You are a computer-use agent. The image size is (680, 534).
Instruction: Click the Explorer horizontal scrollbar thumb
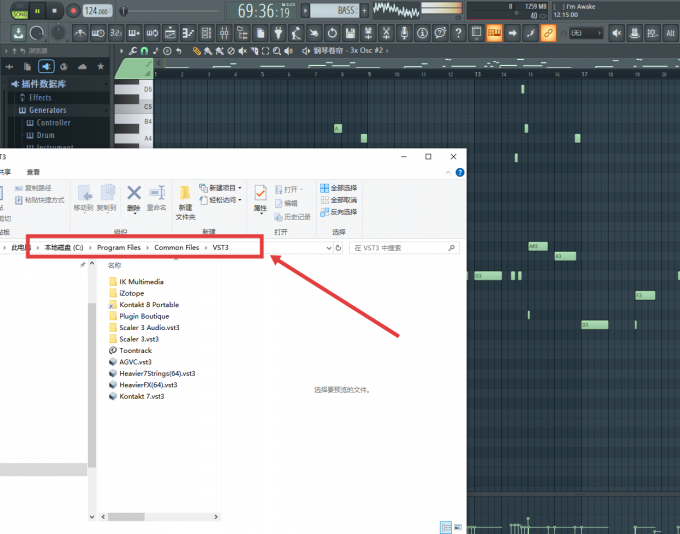(x=126, y=517)
